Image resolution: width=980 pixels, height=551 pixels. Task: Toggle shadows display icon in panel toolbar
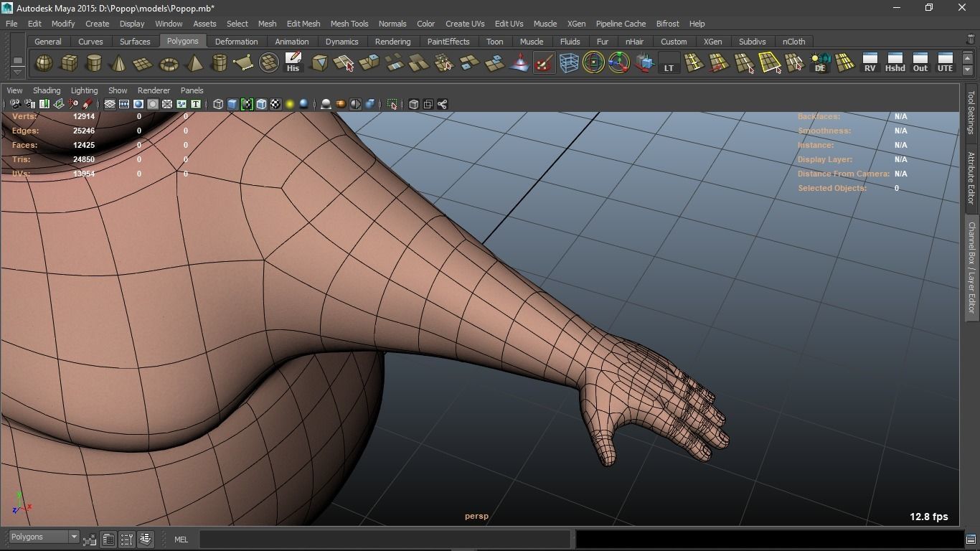pos(304,104)
